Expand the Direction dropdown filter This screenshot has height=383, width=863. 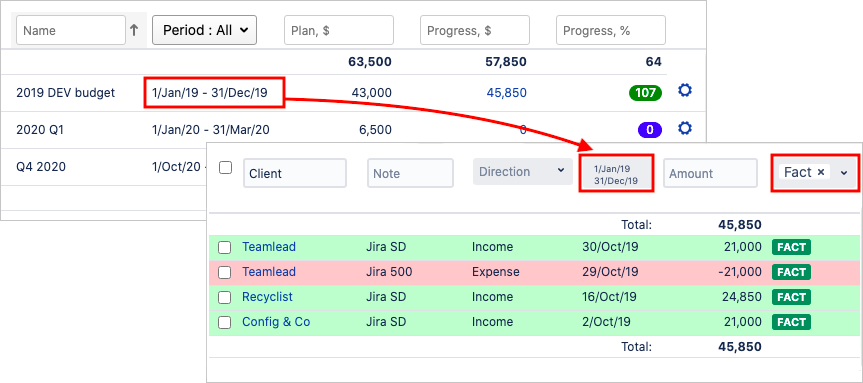[520, 172]
